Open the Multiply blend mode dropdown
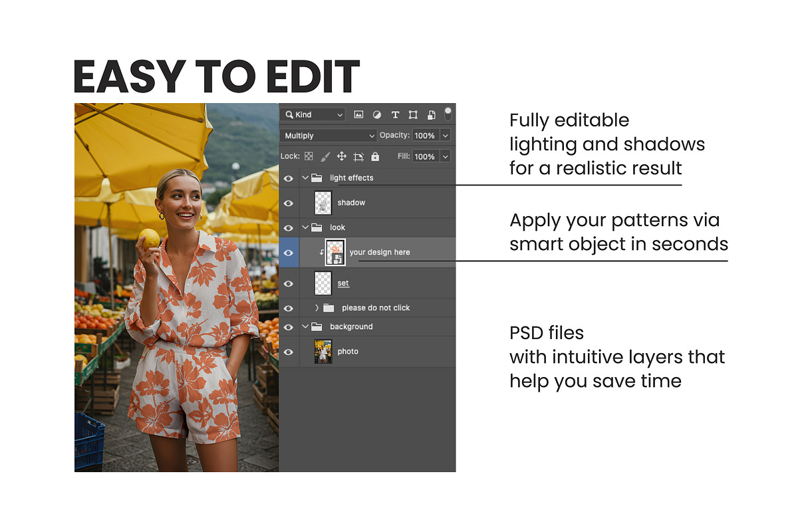This screenshot has height=532, width=798. 329,136
